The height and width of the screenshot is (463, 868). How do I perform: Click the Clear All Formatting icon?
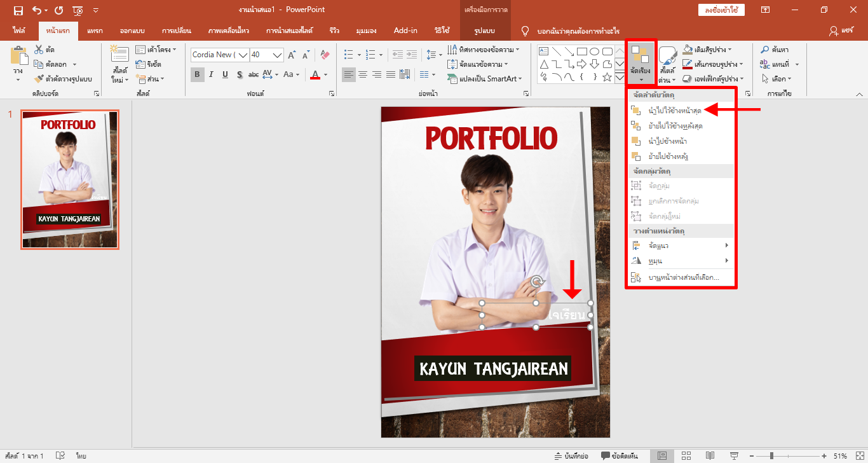coord(325,55)
